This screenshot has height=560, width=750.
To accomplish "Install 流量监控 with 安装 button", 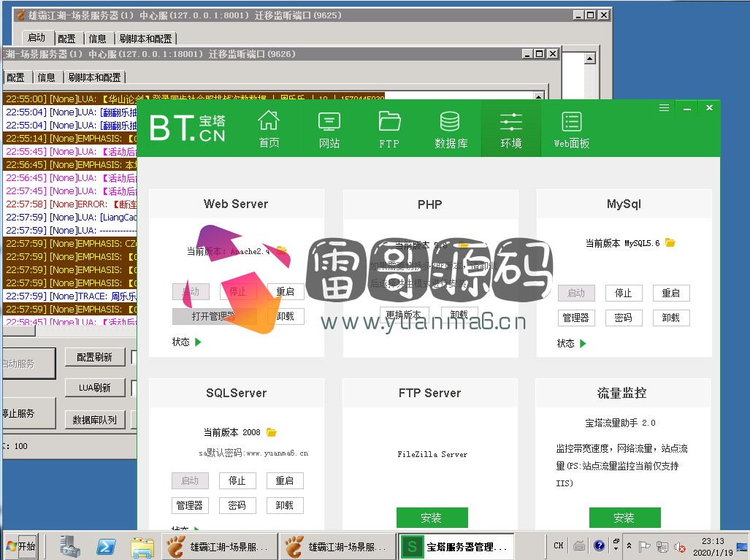I will [624, 518].
